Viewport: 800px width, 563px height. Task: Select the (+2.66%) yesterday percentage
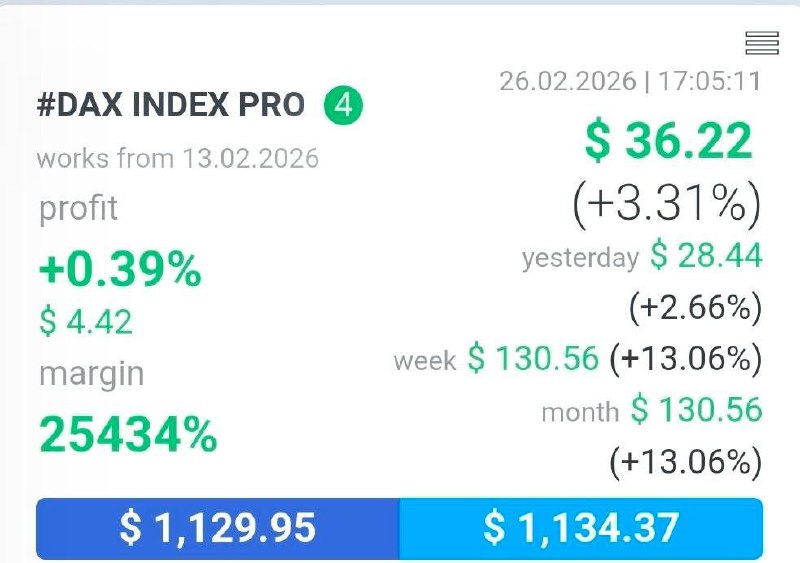(x=695, y=307)
